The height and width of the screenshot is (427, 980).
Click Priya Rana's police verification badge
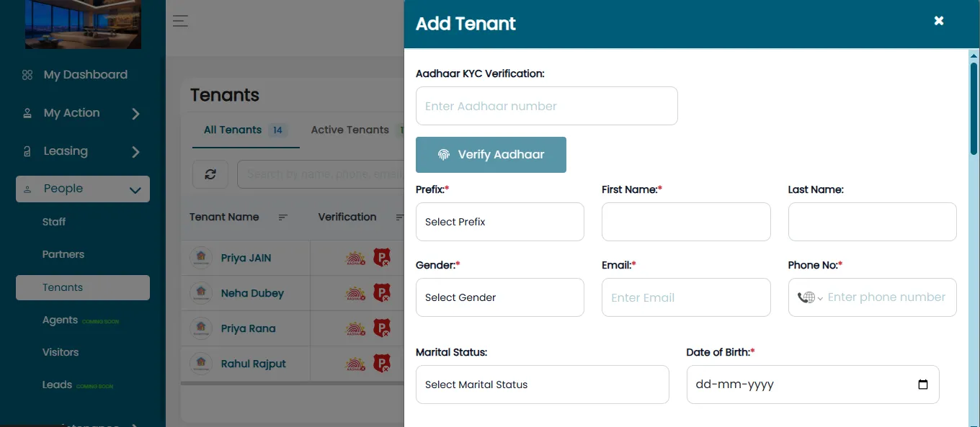click(382, 328)
